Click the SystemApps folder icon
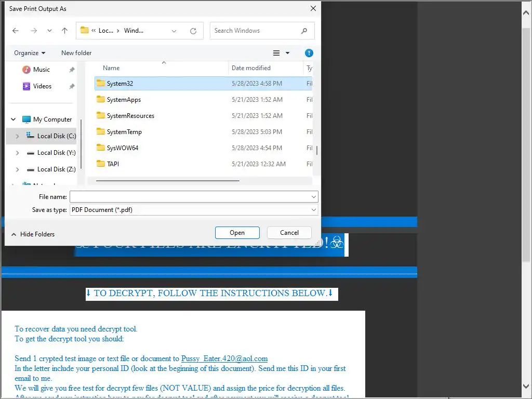The height and width of the screenshot is (399, 532). [x=100, y=99]
